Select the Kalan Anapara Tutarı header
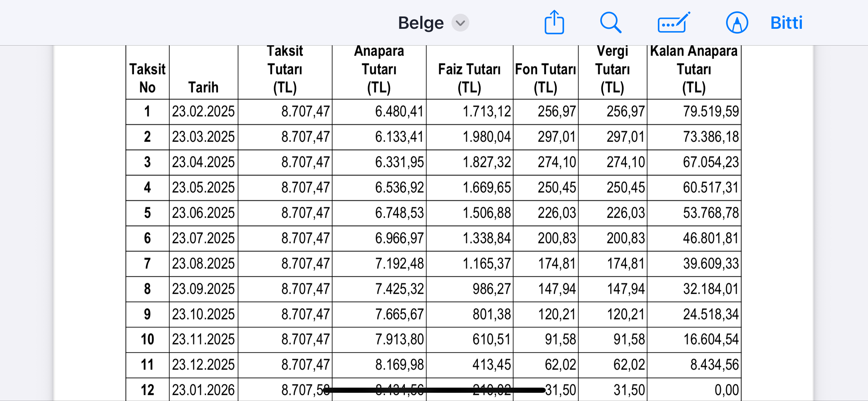The height and width of the screenshot is (401, 868). pyautogui.click(x=694, y=69)
